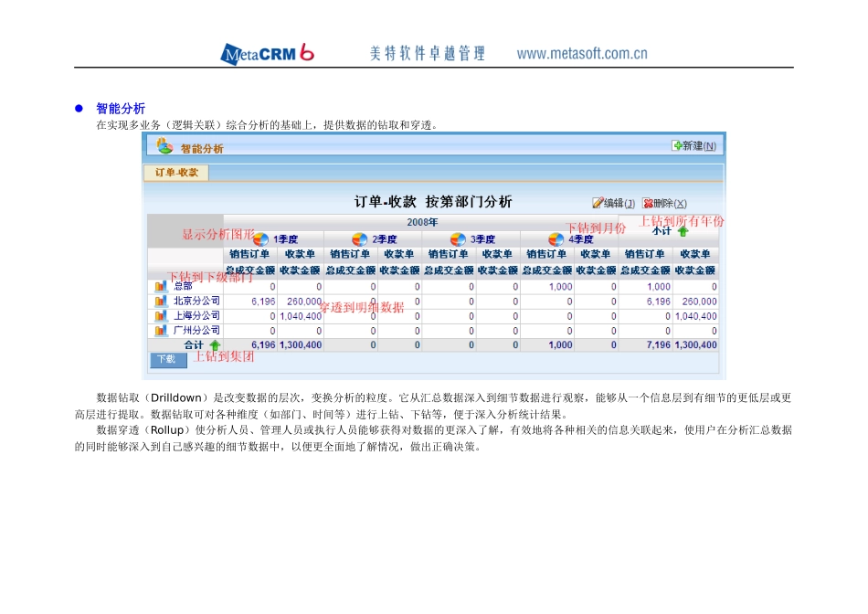Drill up with 小计 green arrow
The image size is (868, 614).
point(683,231)
